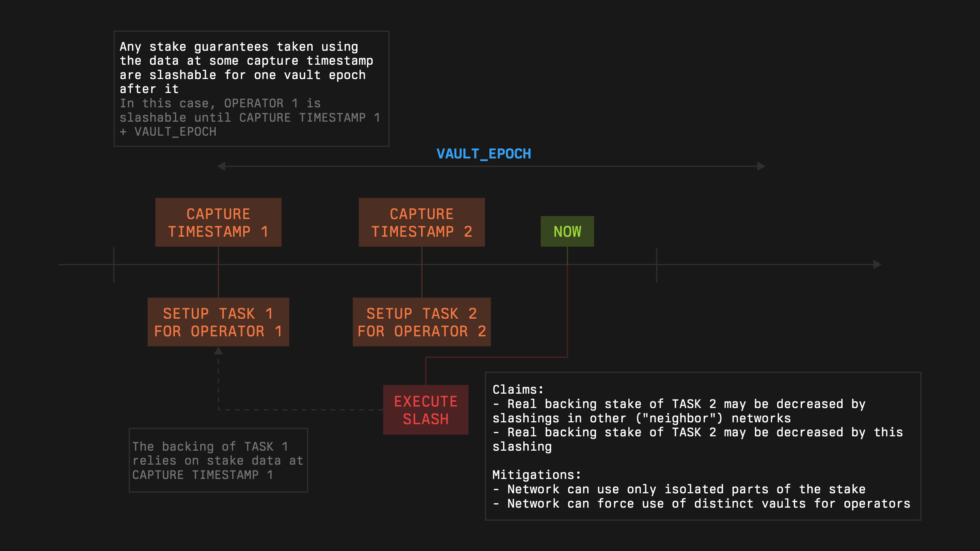Click the right arrowhead of VAULT_EPOCH span
The height and width of the screenshot is (551, 980).
click(x=761, y=166)
